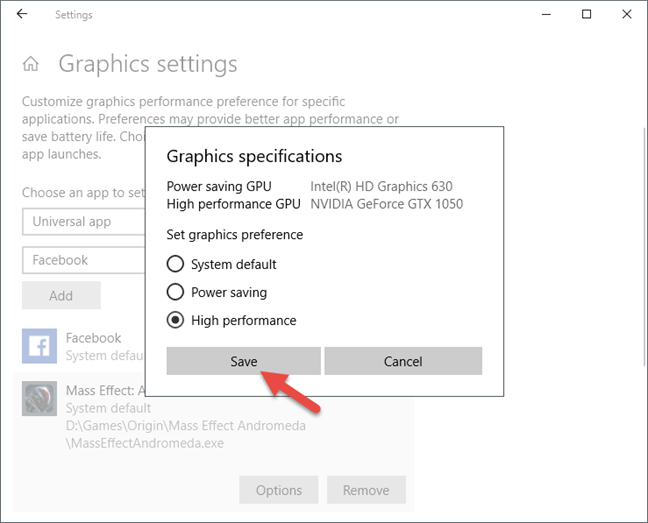Close the Settings window
648x523 pixels.
(627, 14)
